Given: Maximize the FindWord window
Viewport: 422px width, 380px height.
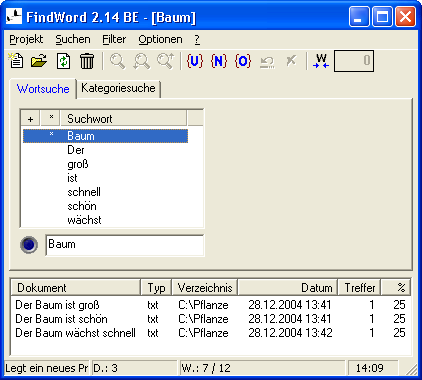Looking at the screenshot, I should 382,16.
